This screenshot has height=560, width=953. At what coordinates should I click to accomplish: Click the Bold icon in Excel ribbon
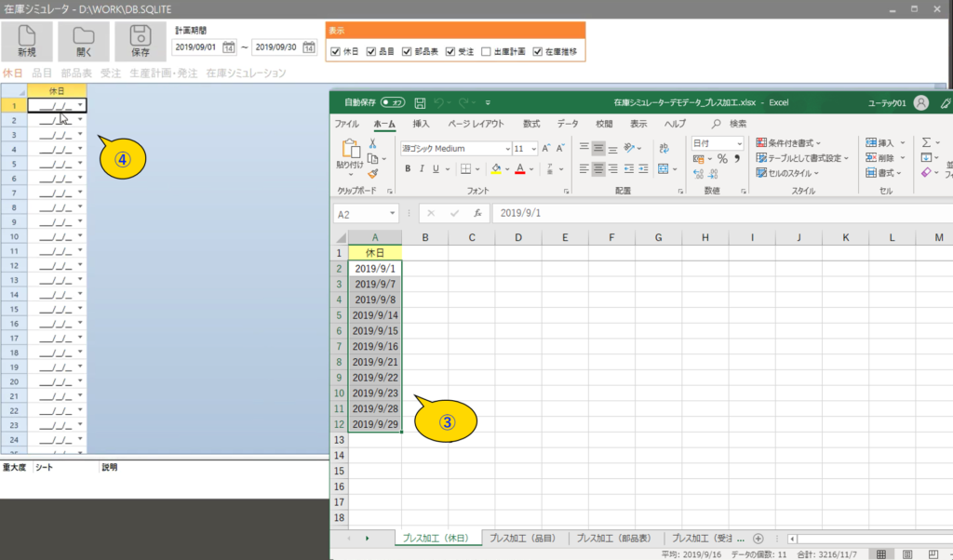[408, 169]
